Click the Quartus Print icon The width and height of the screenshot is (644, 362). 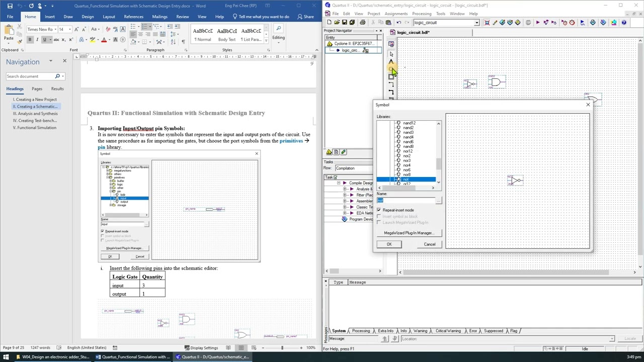[362, 23]
